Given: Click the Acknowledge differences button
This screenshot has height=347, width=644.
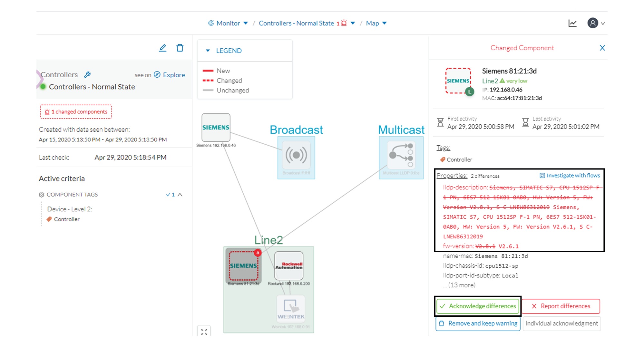Looking at the screenshot, I should pos(478,306).
